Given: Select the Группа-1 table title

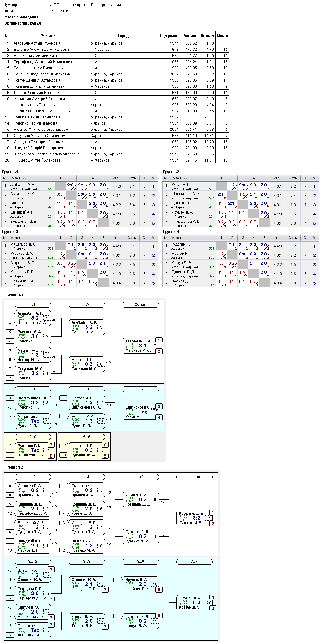Looking at the screenshot, I should coord(10,172).
